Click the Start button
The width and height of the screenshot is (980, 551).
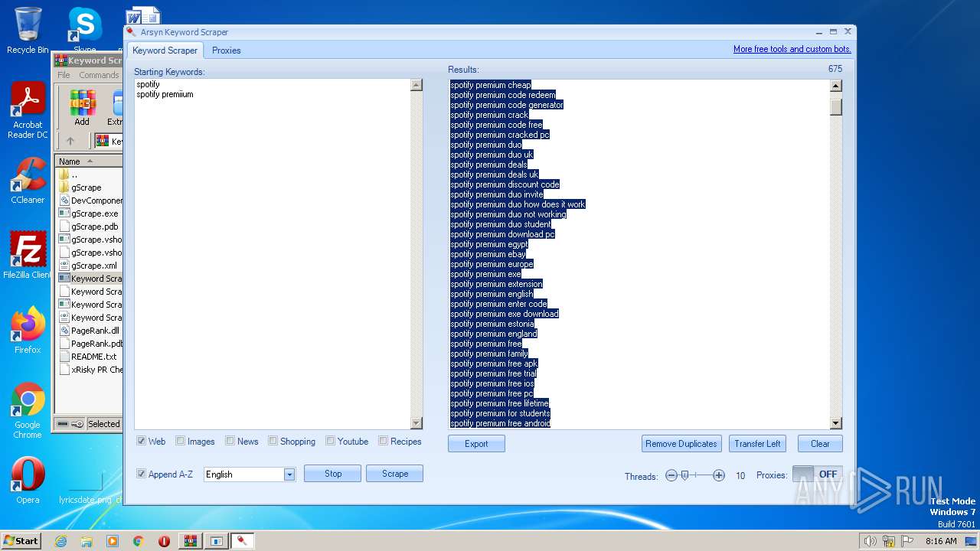tap(21, 541)
